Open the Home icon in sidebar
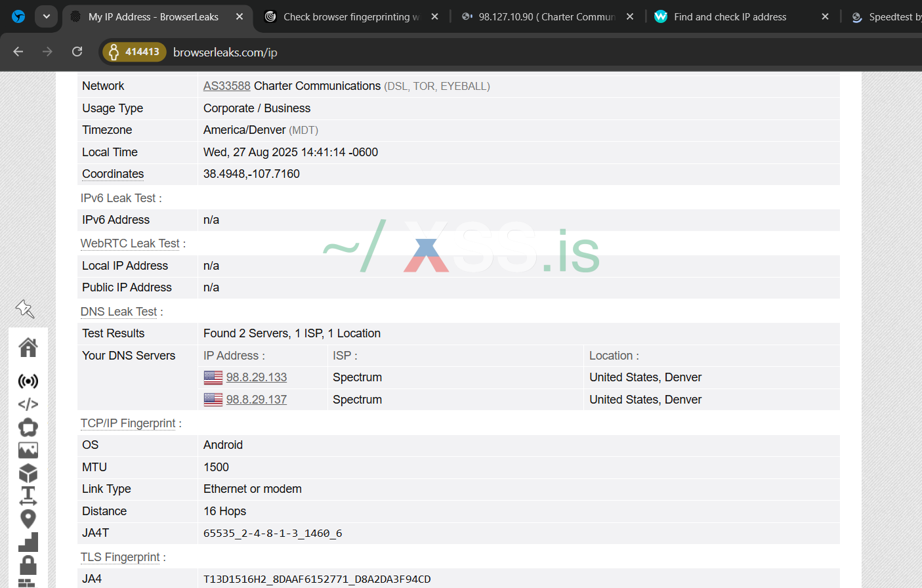 pyautogui.click(x=28, y=347)
